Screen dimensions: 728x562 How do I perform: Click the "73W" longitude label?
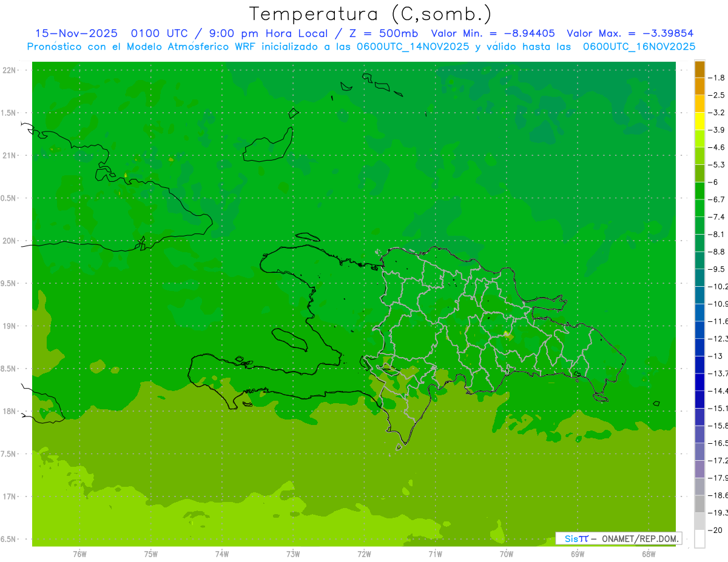click(x=293, y=554)
